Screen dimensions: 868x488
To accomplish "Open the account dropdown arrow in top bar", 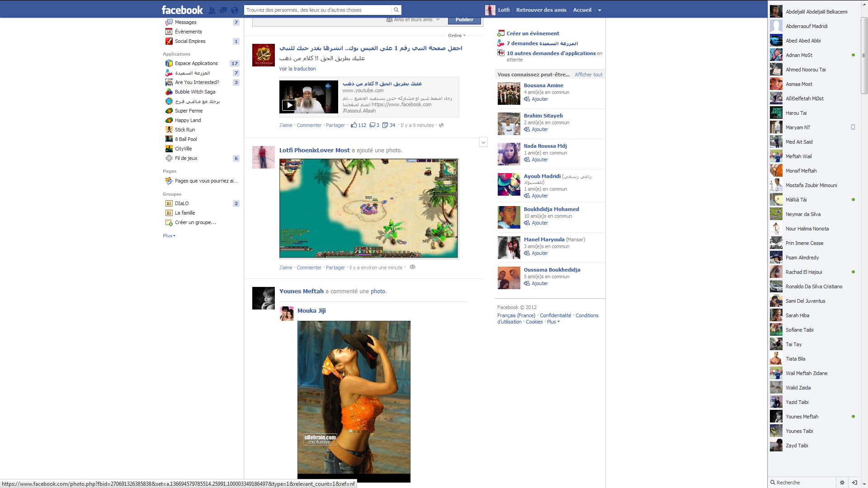I will point(599,10).
